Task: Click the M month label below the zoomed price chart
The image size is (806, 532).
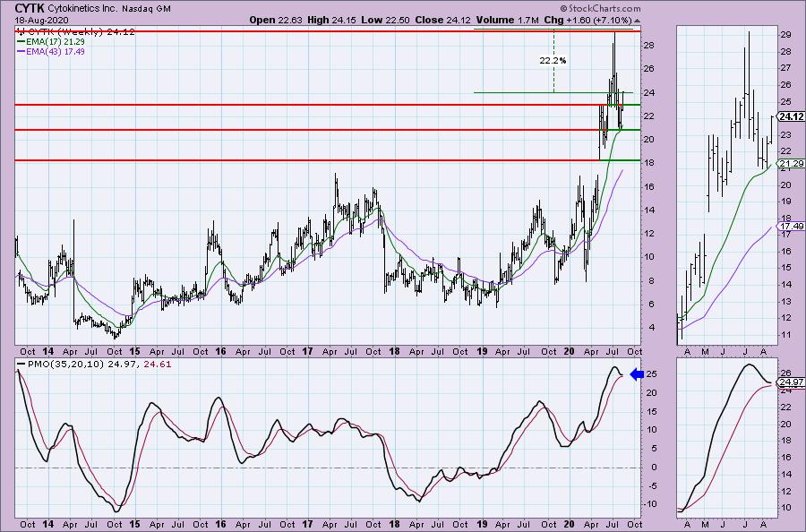Action: (x=706, y=352)
